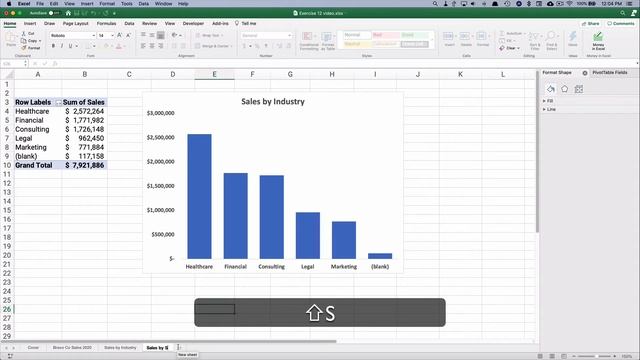Decrease font size with small A icon

click(129, 36)
